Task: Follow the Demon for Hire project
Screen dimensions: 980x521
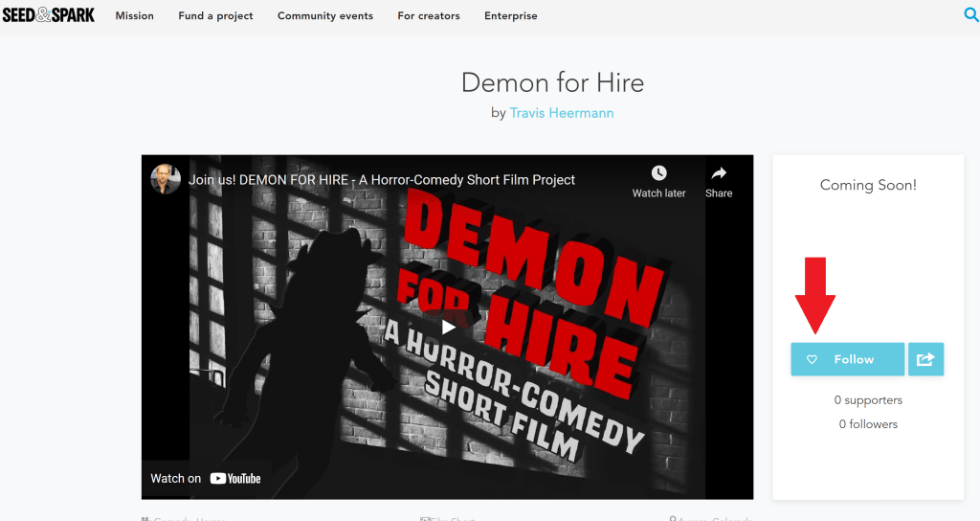Action: click(x=847, y=359)
